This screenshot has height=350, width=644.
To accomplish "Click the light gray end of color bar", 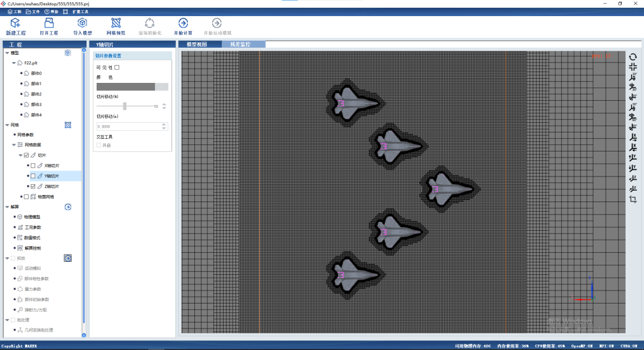I will pos(162,86).
